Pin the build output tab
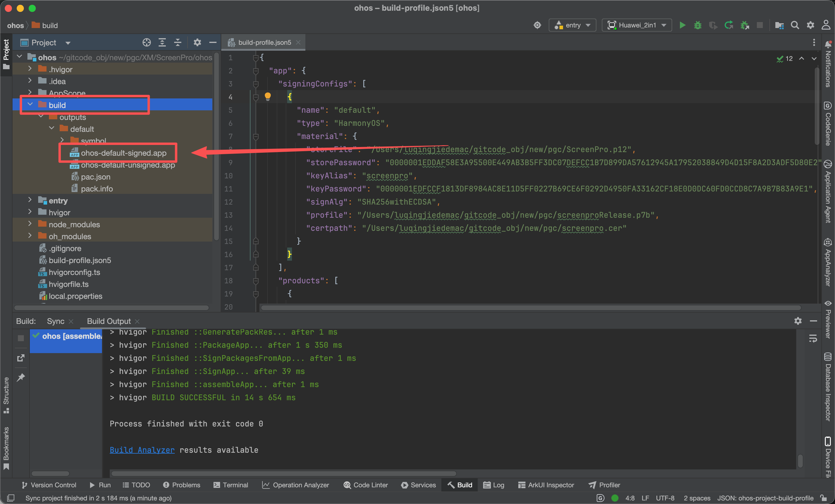The height and width of the screenshot is (504, 835). pos(21,377)
